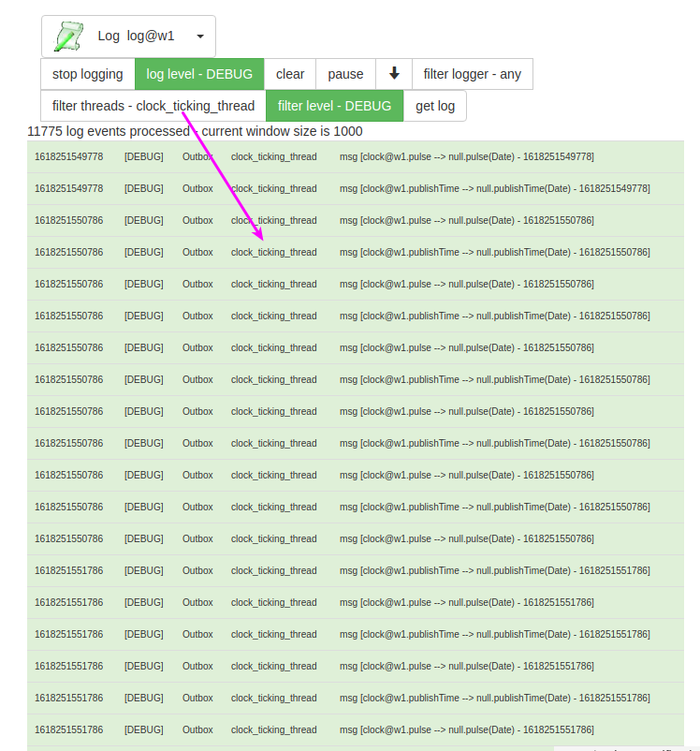Click timestamp in publishTime 1618251549778 row
The height and width of the screenshot is (751, 700).
(69, 189)
